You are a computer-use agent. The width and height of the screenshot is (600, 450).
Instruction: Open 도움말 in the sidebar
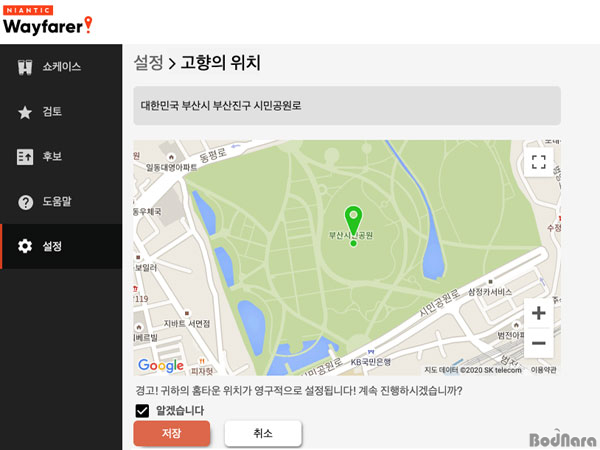61,201
